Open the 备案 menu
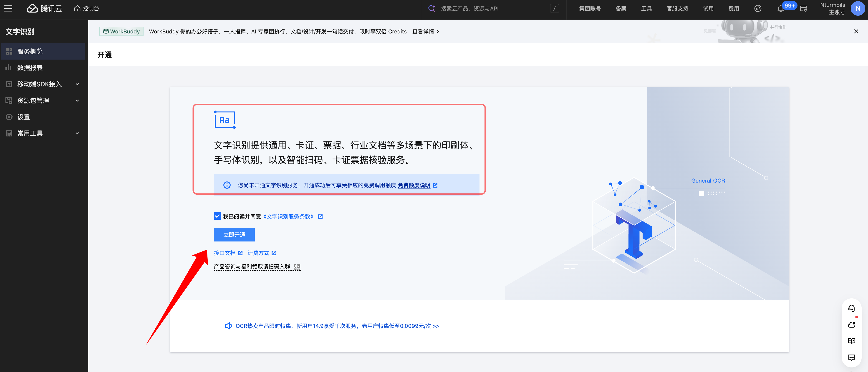The image size is (868, 372). 621,8
